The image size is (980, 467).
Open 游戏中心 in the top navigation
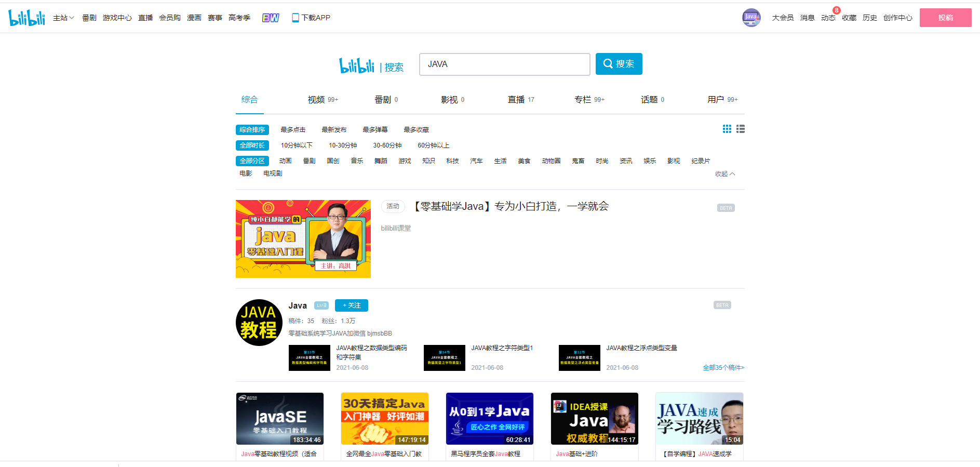117,18
